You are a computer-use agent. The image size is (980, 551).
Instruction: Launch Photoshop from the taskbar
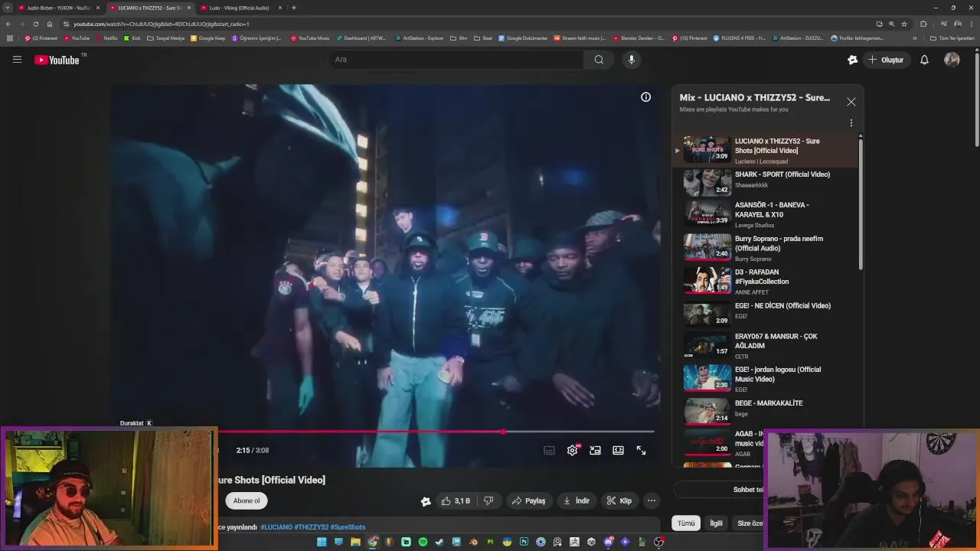[524, 542]
